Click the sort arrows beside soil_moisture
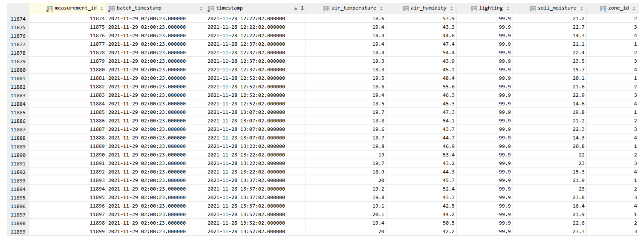 coord(581,9)
